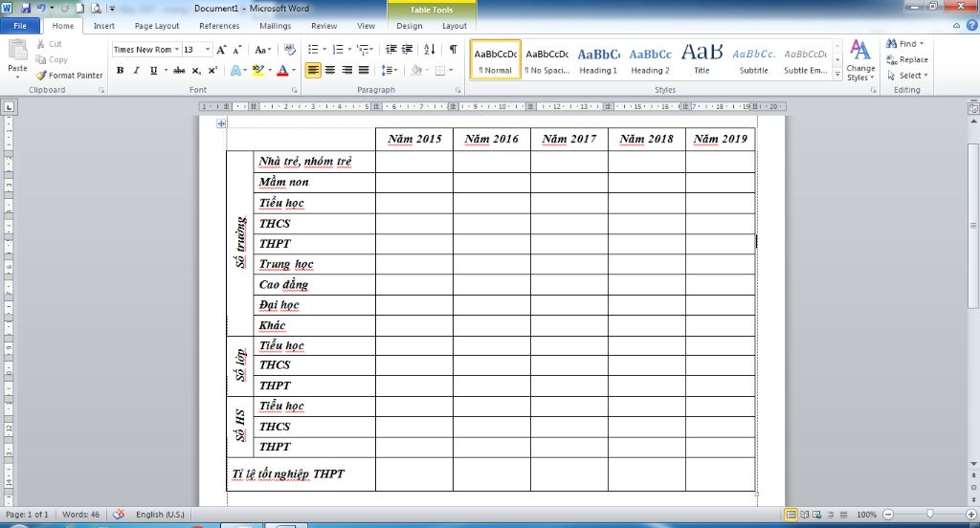Click Words: 46 in status bar
Image resolution: width=980 pixels, height=528 pixels.
click(80, 515)
